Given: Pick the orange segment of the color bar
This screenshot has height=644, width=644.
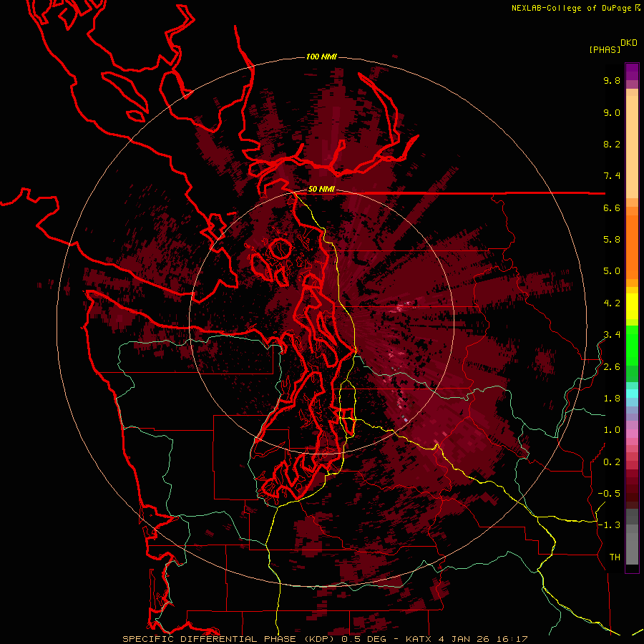Looking at the screenshot, I should tap(632, 246).
